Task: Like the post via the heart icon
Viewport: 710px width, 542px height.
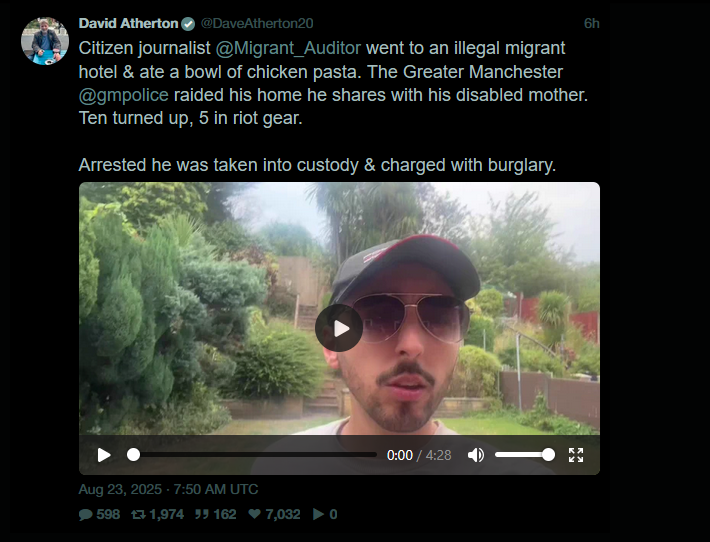Action: [254, 514]
